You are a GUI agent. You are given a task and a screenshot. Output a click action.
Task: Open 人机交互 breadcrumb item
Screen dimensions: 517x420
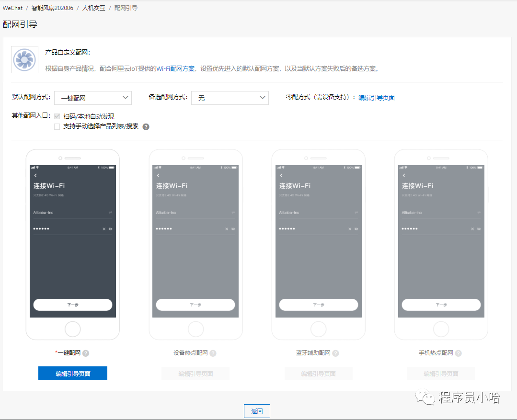click(93, 8)
